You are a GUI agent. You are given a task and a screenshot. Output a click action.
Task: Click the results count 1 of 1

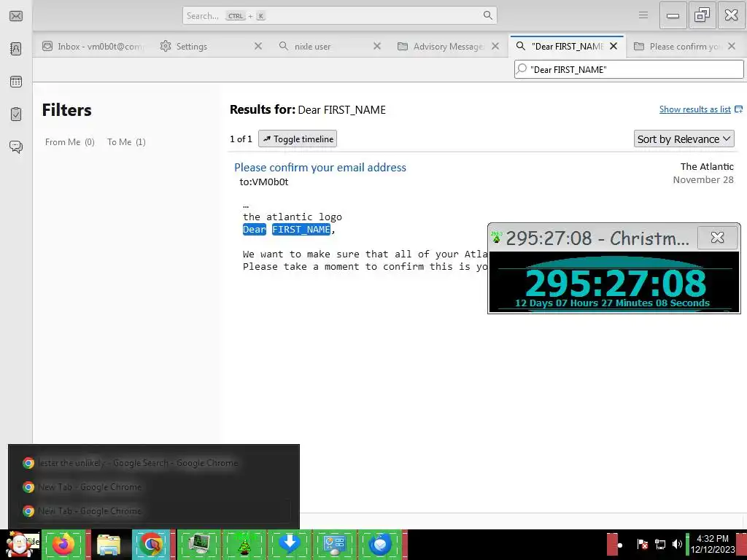241,139
